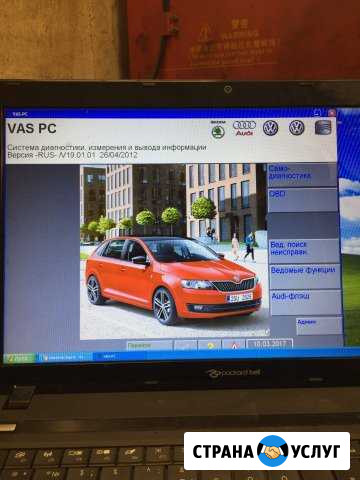
Task: Click the yellow arrow icon in bottom bar
Action: pyautogui.click(x=210, y=345)
